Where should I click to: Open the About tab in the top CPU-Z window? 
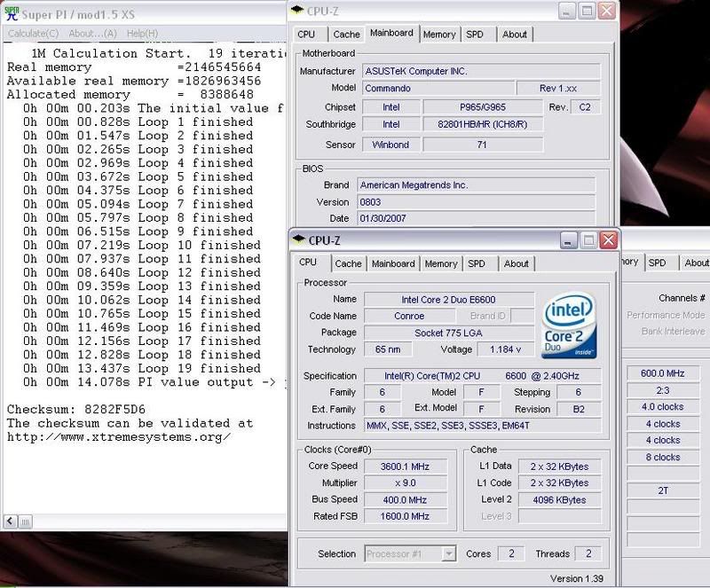[x=515, y=35]
